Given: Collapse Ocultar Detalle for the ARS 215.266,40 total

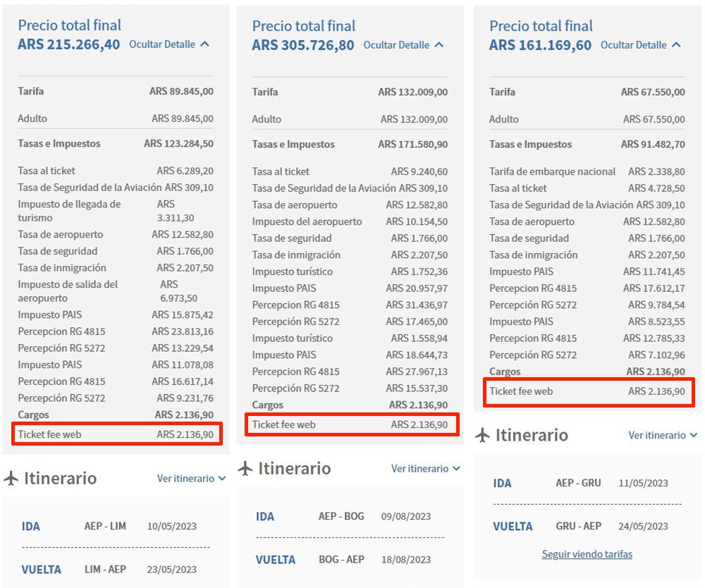Looking at the screenshot, I should 169,44.
